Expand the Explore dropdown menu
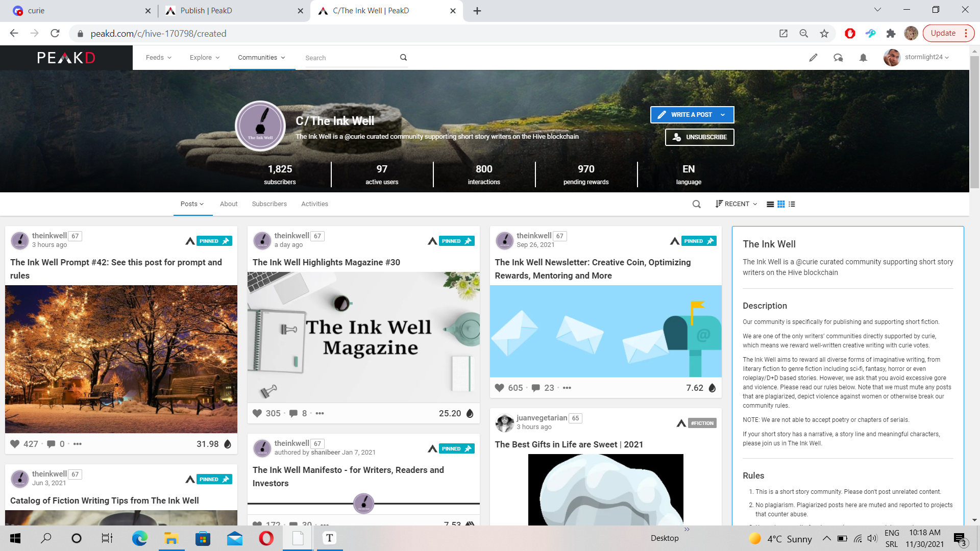 [205, 58]
